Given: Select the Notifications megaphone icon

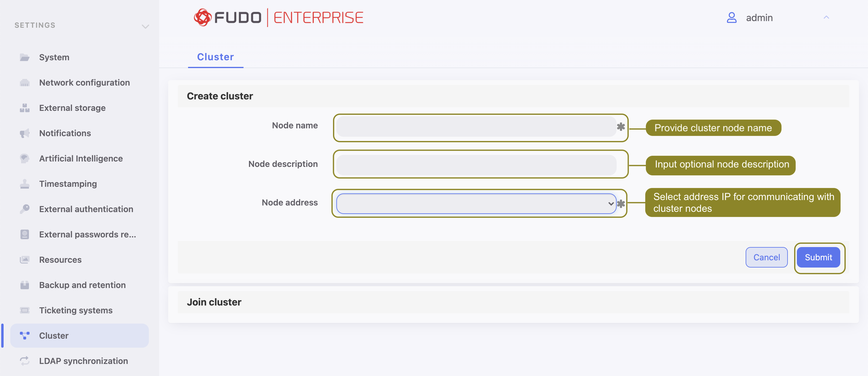Looking at the screenshot, I should [25, 133].
